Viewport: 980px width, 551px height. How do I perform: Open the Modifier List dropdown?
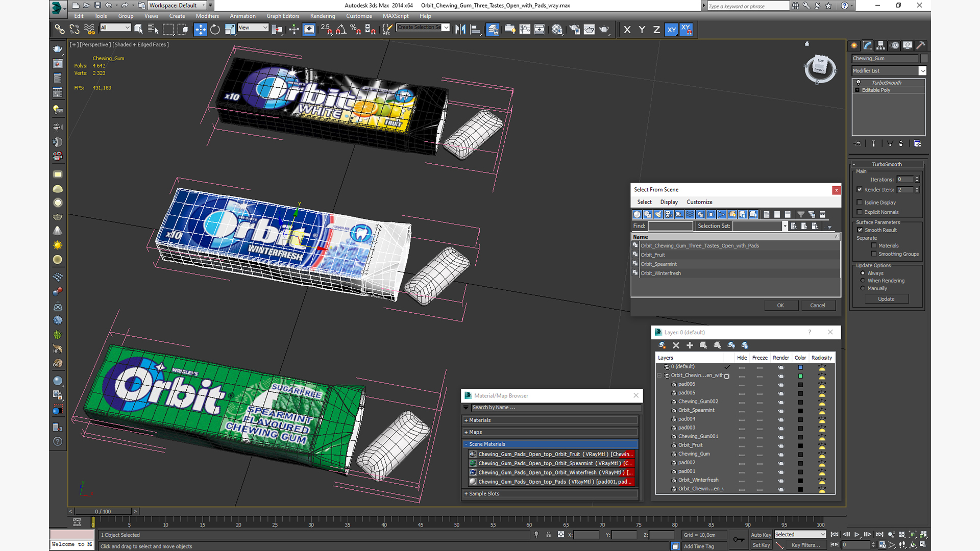coord(922,71)
